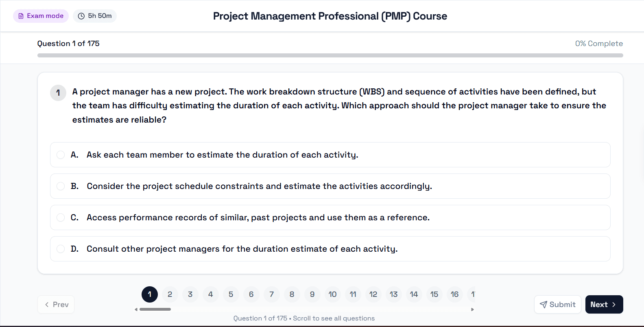This screenshot has width=644, height=327.
Task: Click the left scroll arrow of question navigator
Action: pos(136,309)
